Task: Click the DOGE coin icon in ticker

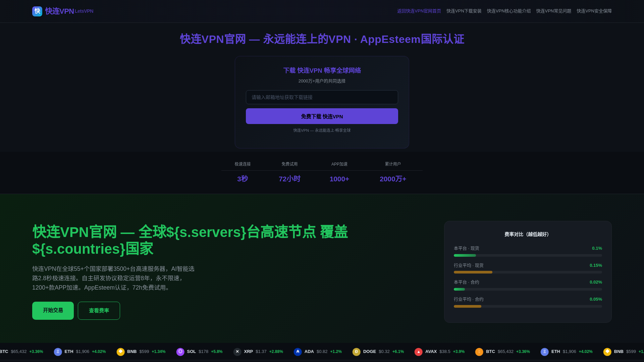Action: (x=357, y=352)
